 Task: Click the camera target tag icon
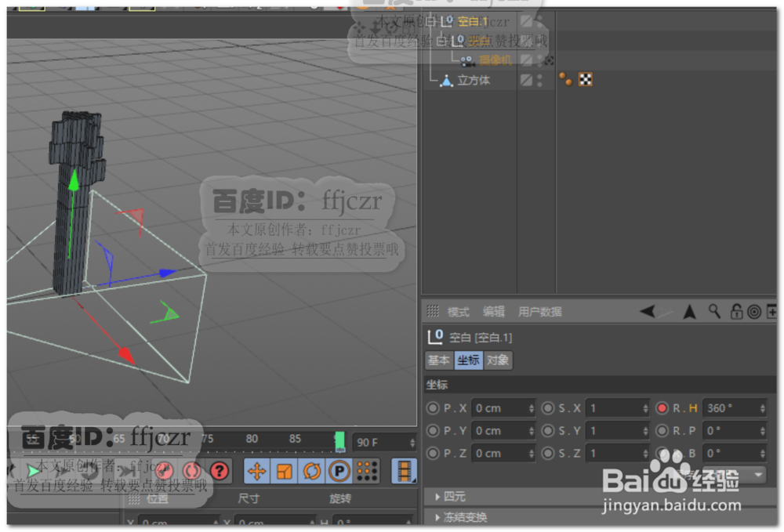549,61
